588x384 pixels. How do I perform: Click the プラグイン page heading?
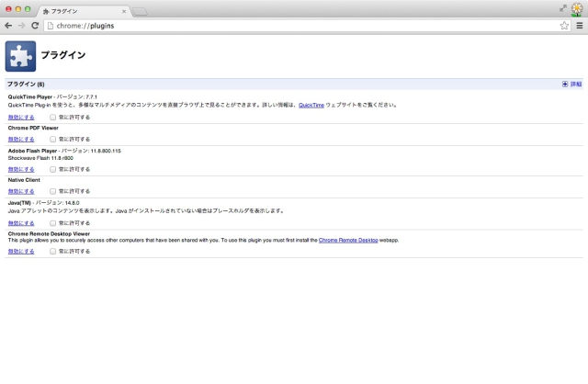click(x=63, y=55)
